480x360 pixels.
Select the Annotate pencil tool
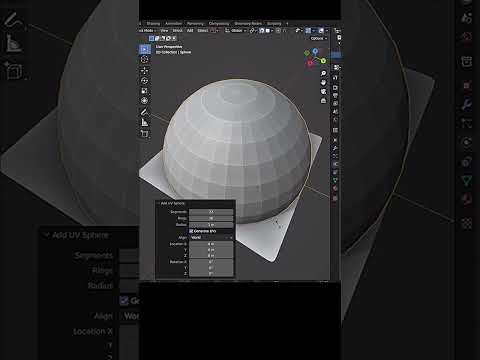click(x=144, y=112)
